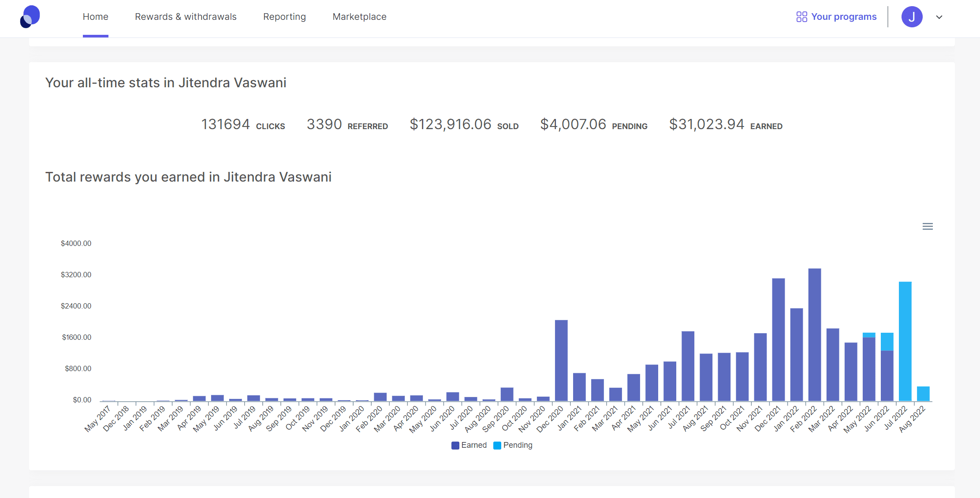Click the Your programs grid icon

(x=801, y=17)
